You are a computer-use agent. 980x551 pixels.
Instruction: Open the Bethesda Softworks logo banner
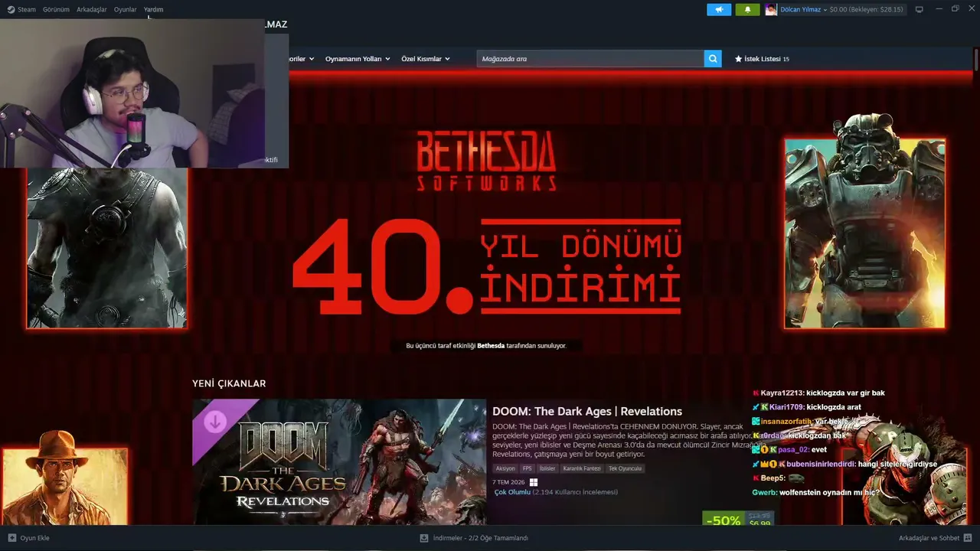[486, 161]
